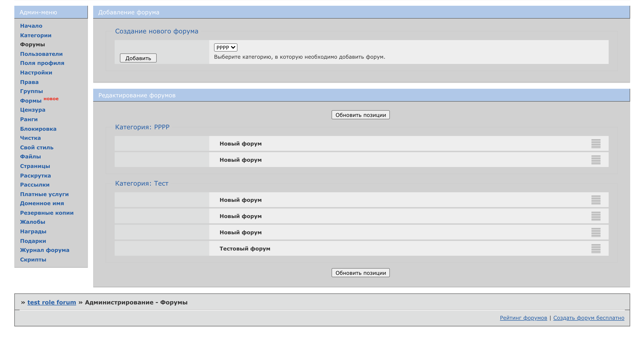The image size is (644, 344).
Task: Open Поля профиля menu item
Action: [42, 63]
